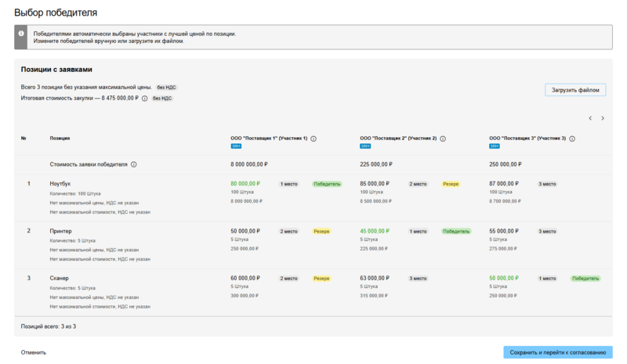
Task: Click Сохранить и перейти к согласованию
Action: point(557,352)
